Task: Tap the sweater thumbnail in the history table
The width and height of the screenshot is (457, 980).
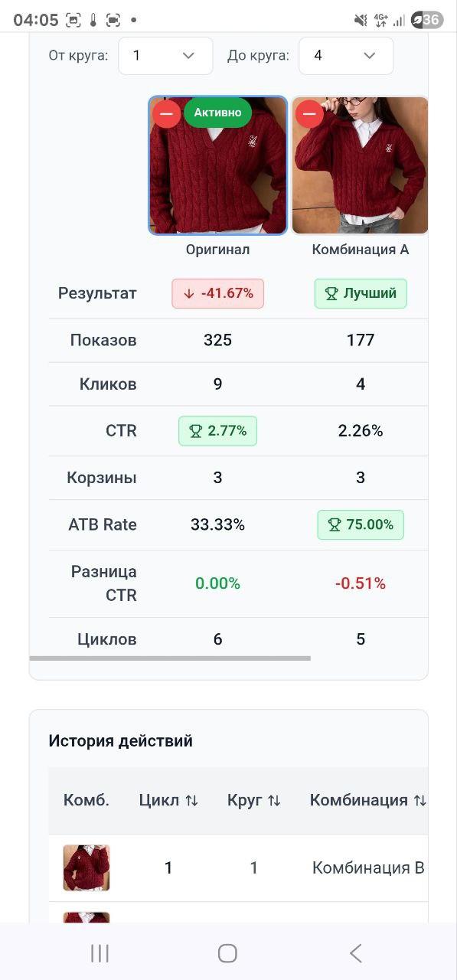Action: pyautogui.click(x=86, y=867)
